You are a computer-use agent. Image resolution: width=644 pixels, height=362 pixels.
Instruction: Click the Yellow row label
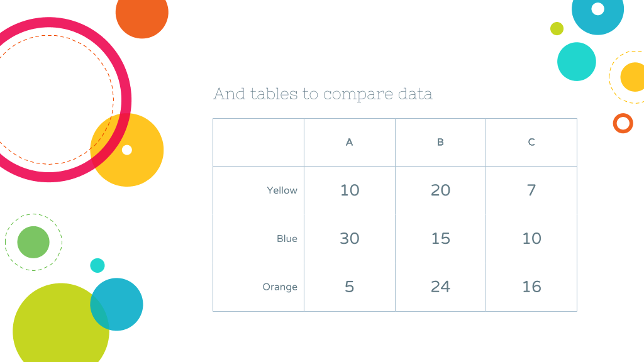pos(282,190)
